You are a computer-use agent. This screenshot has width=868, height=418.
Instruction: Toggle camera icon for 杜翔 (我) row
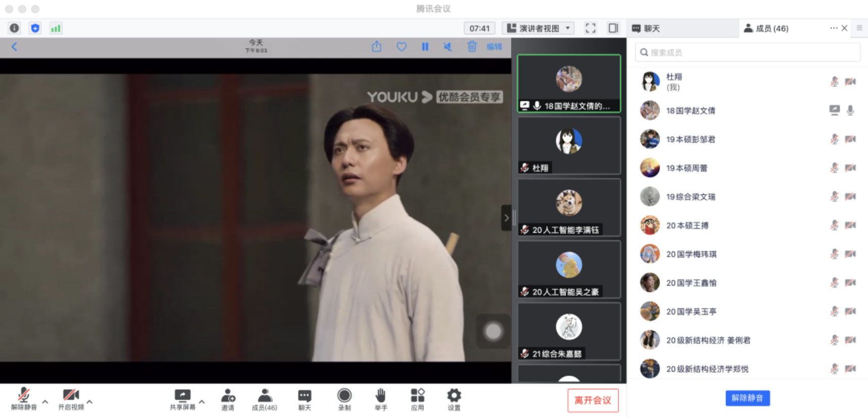coord(851,81)
